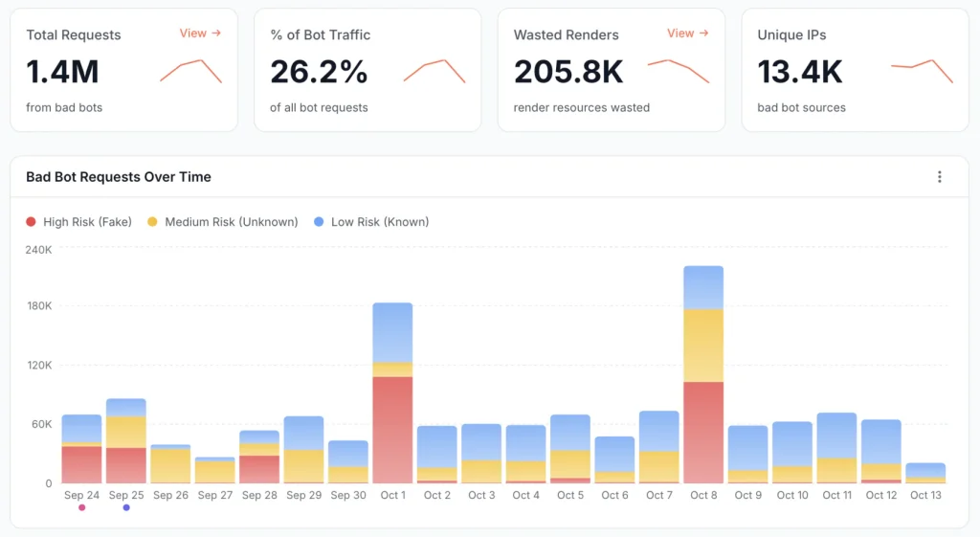Select the Sep 24 stacked bar
Viewport: 980px width, 537px height.
(x=82, y=449)
